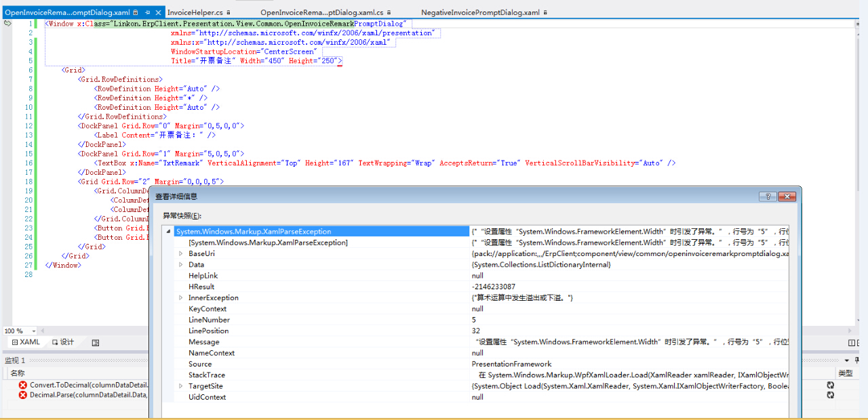Close the 查看详细信息 dialog
The width and height of the screenshot is (868, 420).
click(787, 196)
